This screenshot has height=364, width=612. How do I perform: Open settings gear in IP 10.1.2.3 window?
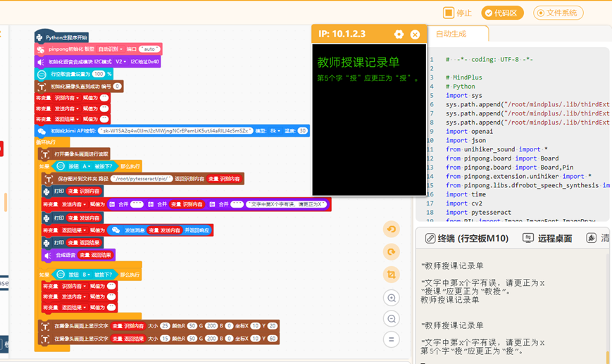(399, 34)
